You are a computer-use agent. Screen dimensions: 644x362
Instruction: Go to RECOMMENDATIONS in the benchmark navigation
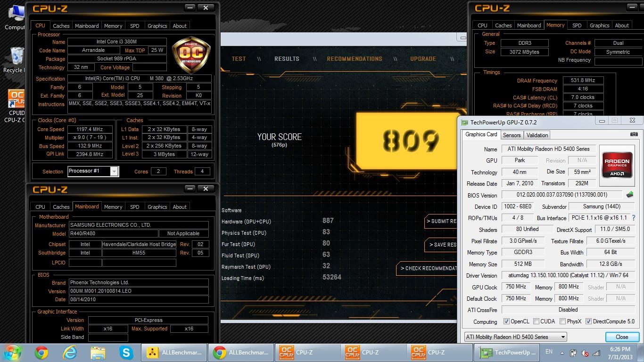[355, 59]
